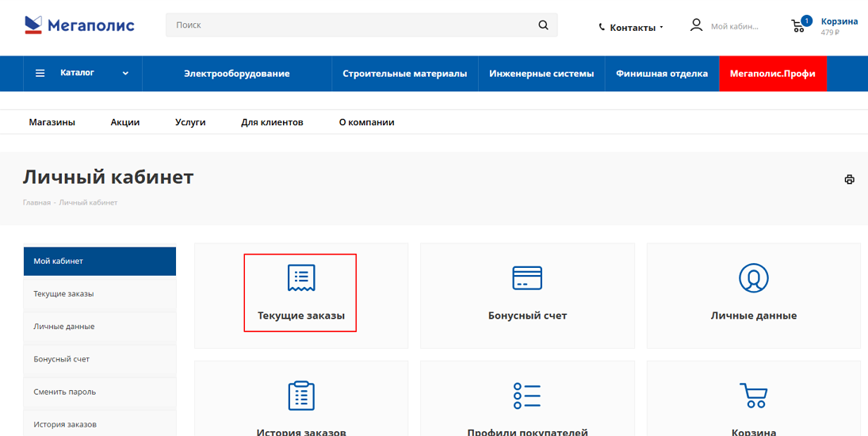
Task: Open the Услуги menu item
Action: (190, 122)
